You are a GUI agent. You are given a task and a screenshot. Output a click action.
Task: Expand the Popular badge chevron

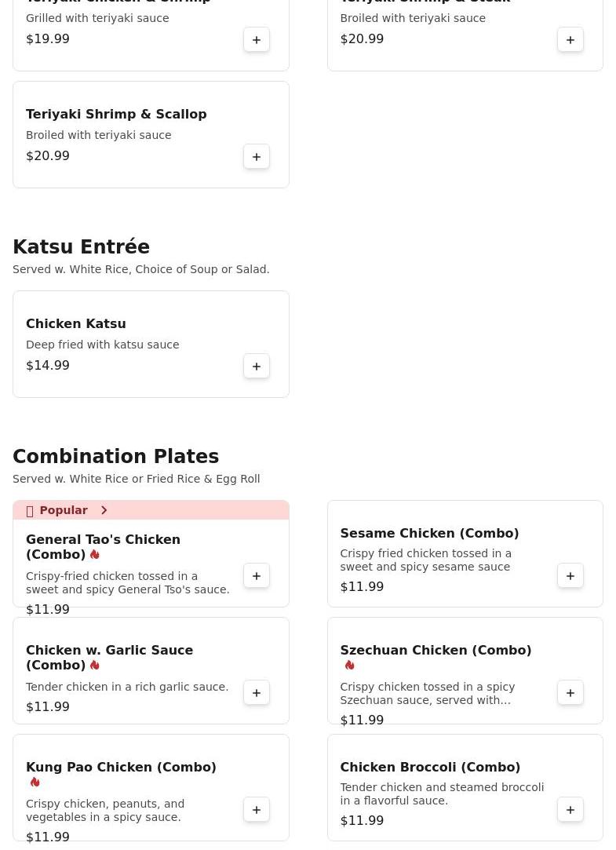[x=104, y=510]
